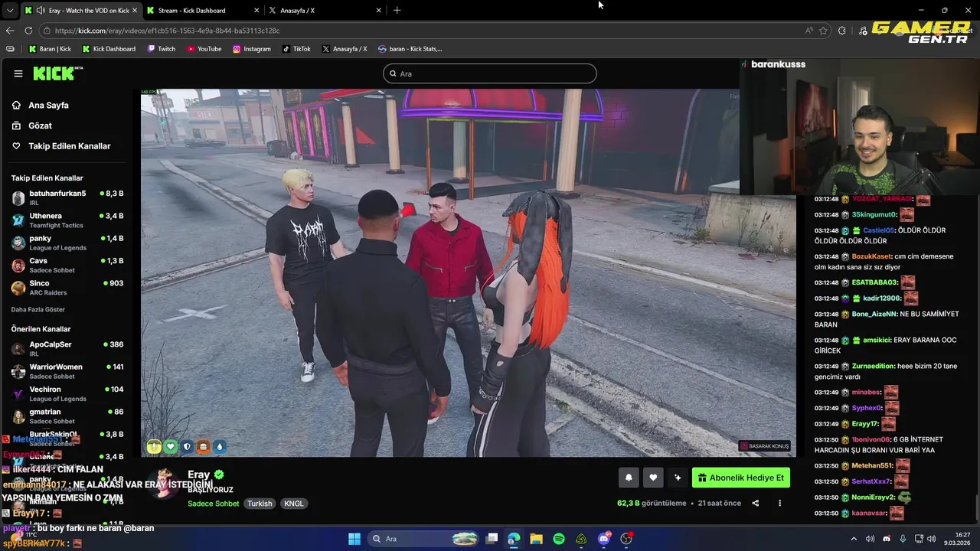This screenshot has width=980, height=551.
Task: Open Twitch bookmark
Action: point(161,49)
